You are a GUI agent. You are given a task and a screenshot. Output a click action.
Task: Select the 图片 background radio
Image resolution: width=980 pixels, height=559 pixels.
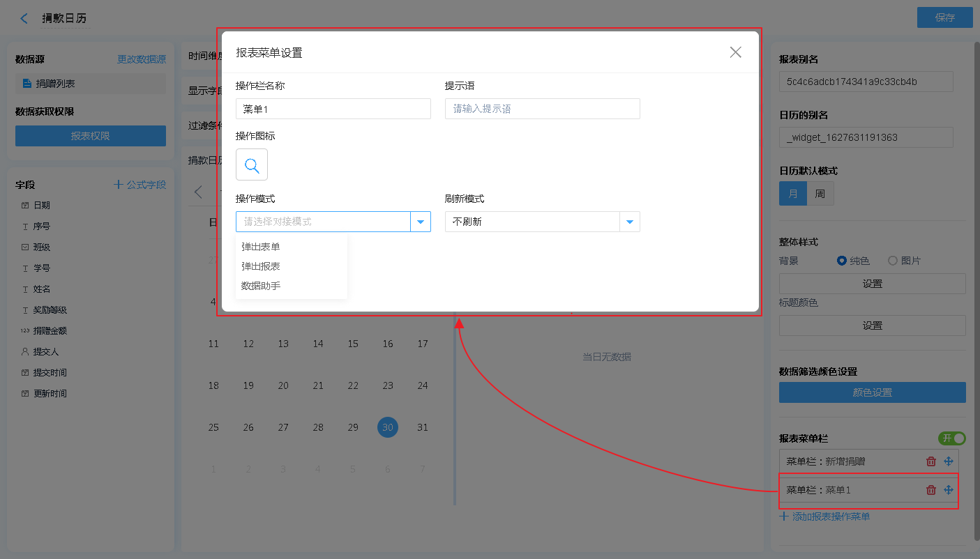coord(893,261)
